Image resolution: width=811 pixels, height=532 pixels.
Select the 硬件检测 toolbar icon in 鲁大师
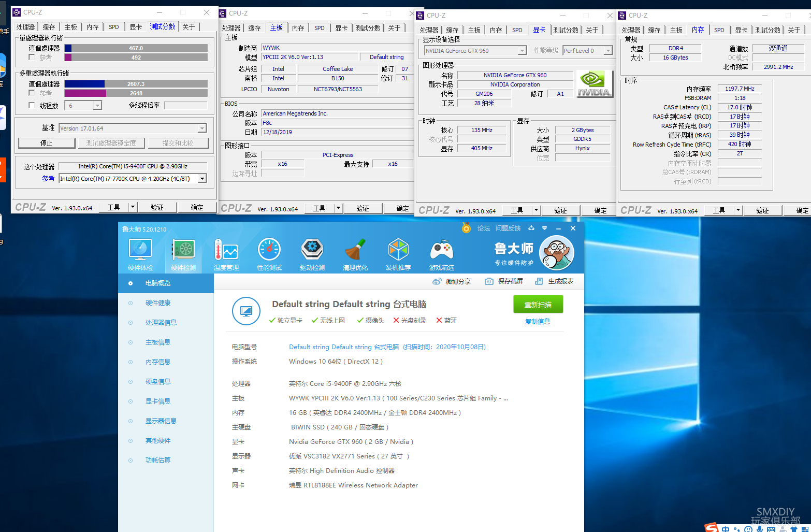183,254
